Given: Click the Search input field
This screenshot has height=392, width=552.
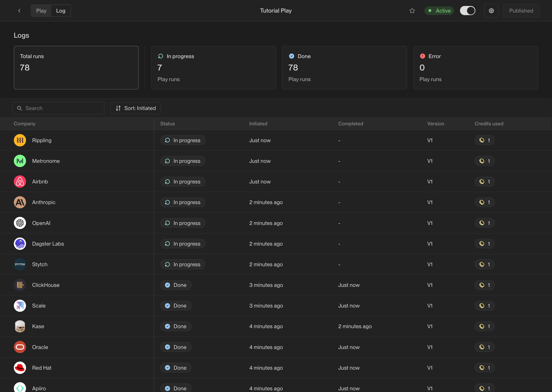Looking at the screenshot, I should [58, 108].
